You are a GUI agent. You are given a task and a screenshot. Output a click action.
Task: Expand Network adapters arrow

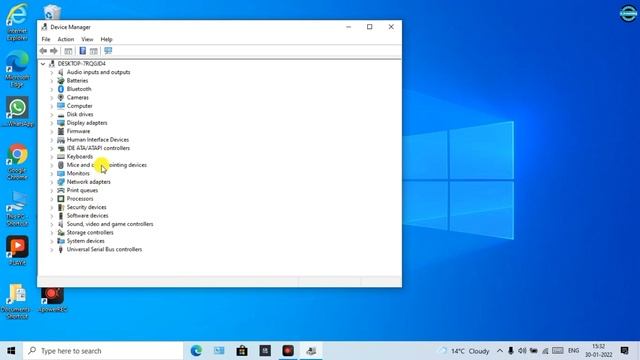pos(52,182)
